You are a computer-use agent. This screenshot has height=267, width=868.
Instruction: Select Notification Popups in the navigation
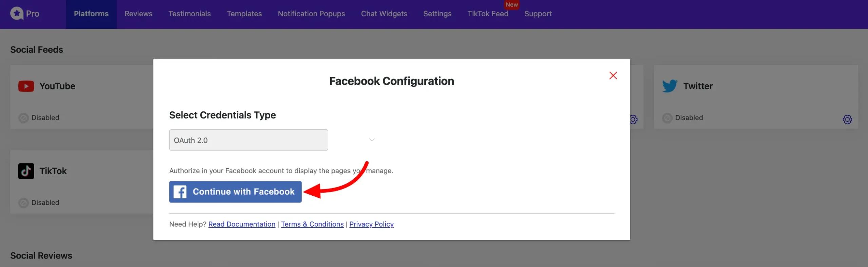tap(311, 14)
